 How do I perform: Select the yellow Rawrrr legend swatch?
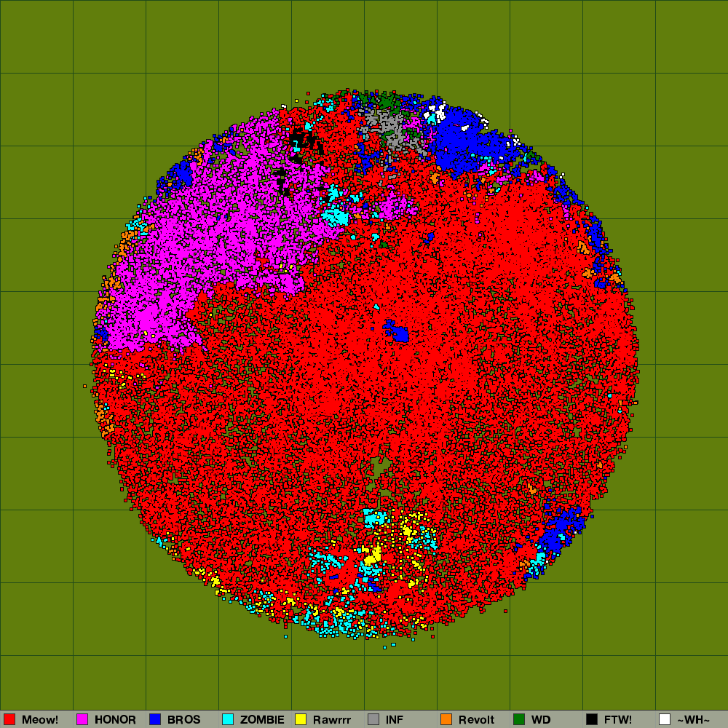pyautogui.click(x=301, y=719)
